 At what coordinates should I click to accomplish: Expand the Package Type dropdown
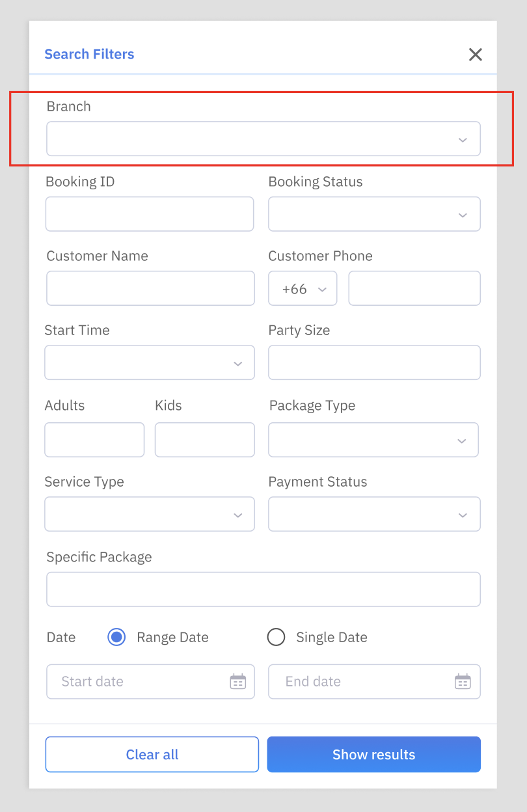point(373,440)
